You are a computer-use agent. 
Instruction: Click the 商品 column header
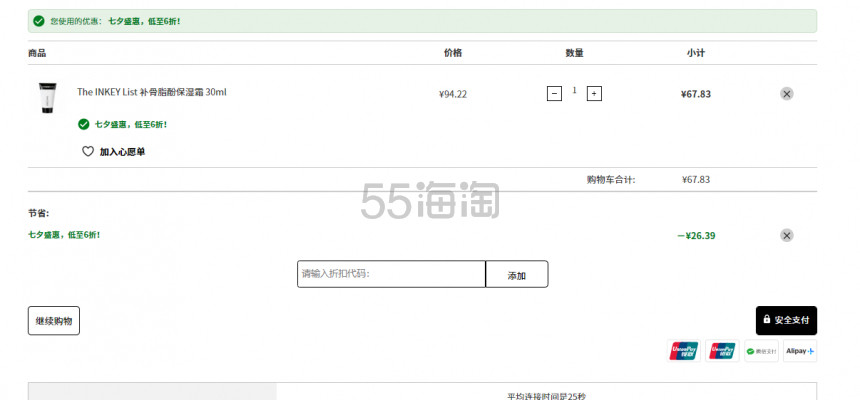[37, 53]
